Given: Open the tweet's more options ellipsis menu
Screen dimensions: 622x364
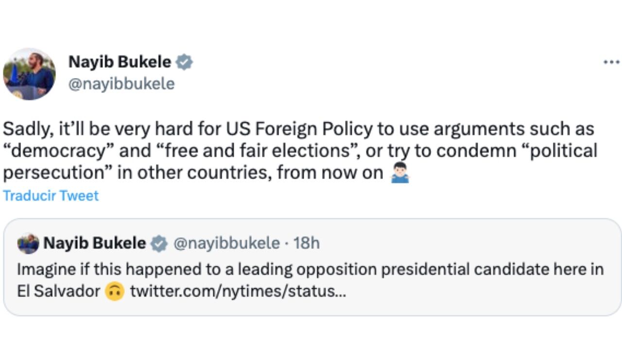Looking at the screenshot, I should click(x=611, y=61).
